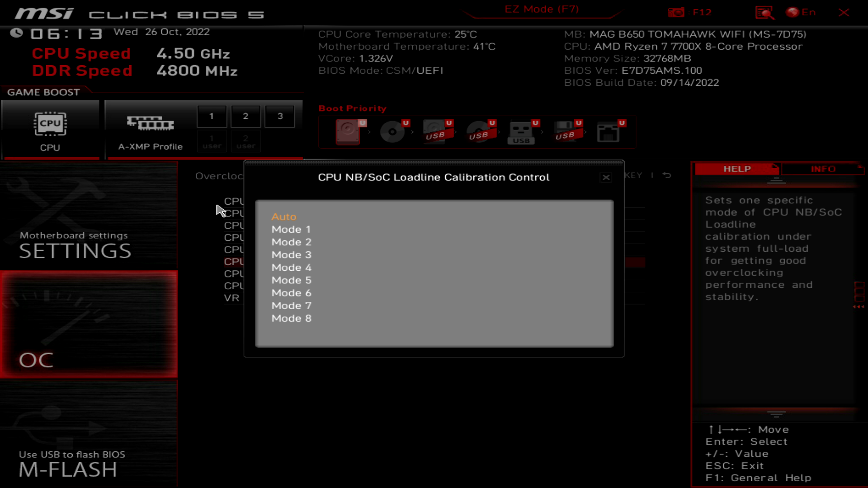Click the Search icon in top bar

[764, 13]
